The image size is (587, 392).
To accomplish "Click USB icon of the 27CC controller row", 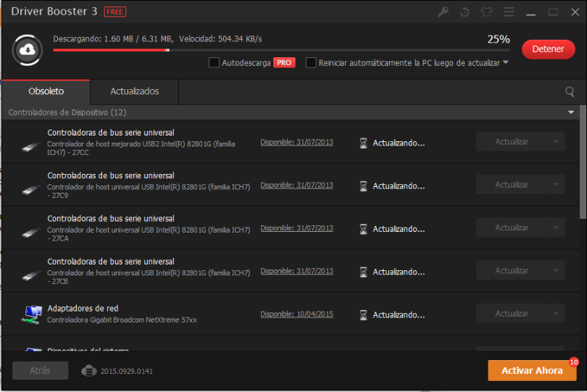I will click(x=31, y=146).
